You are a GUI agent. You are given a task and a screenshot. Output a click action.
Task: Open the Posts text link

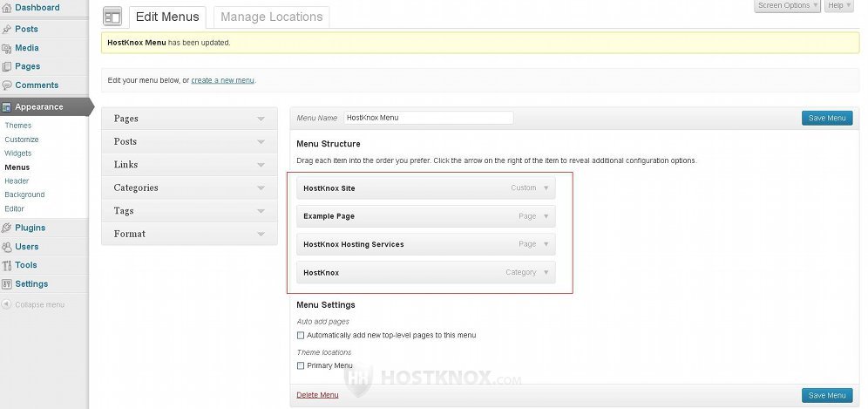pos(26,30)
